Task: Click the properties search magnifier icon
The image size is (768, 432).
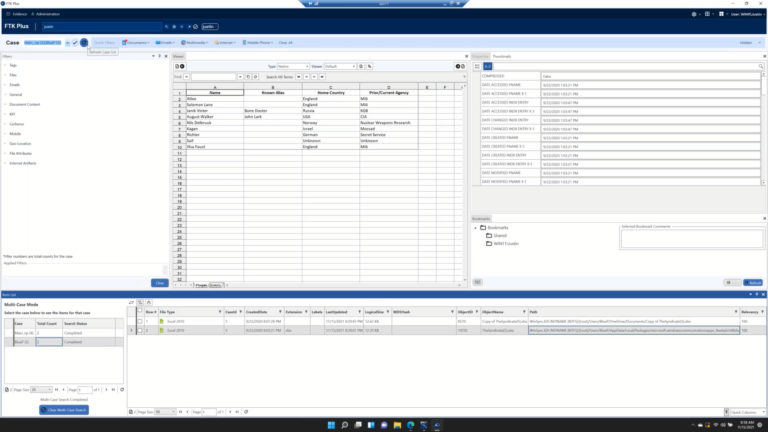Action: [x=762, y=66]
